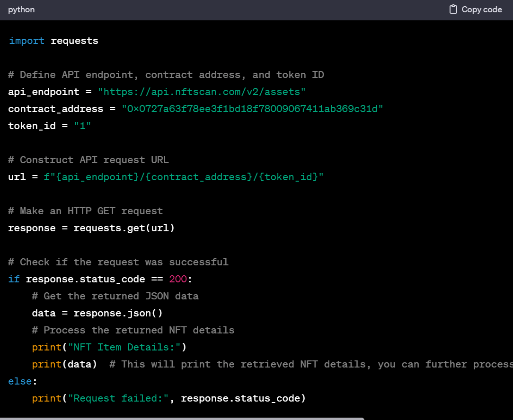The image size is (513, 420).
Task: Click the requests.get(url) call
Action: (x=124, y=228)
